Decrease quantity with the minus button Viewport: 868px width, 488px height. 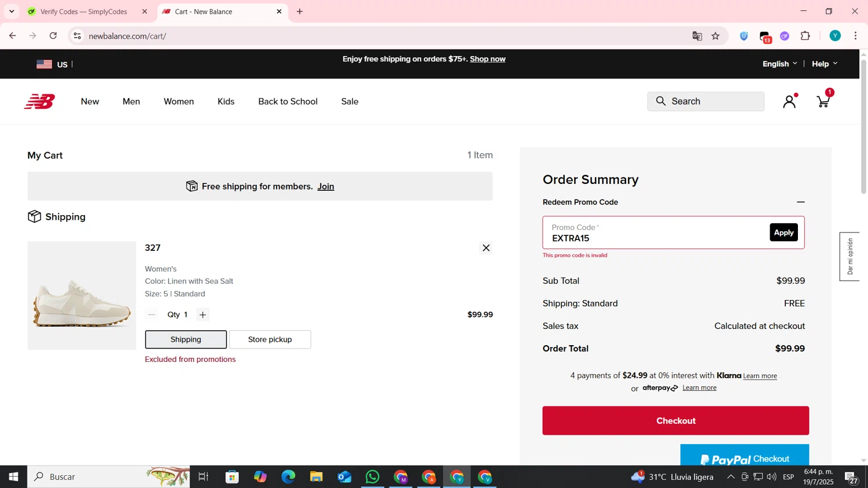(152, 315)
